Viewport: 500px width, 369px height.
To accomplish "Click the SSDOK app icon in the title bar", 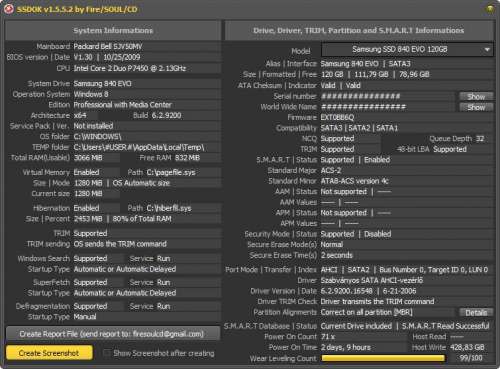I will pyautogui.click(x=9, y=9).
